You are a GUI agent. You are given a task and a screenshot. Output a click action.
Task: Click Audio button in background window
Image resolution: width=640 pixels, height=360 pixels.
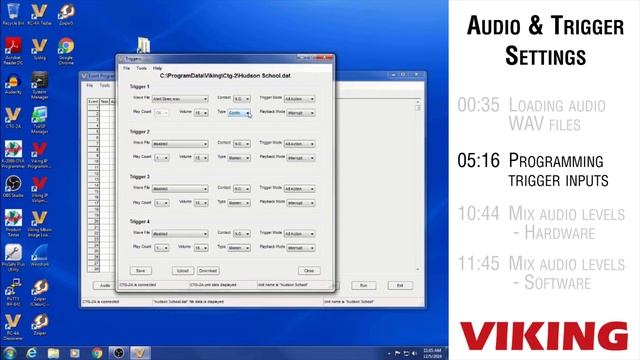pyautogui.click(x=105, y=285)
